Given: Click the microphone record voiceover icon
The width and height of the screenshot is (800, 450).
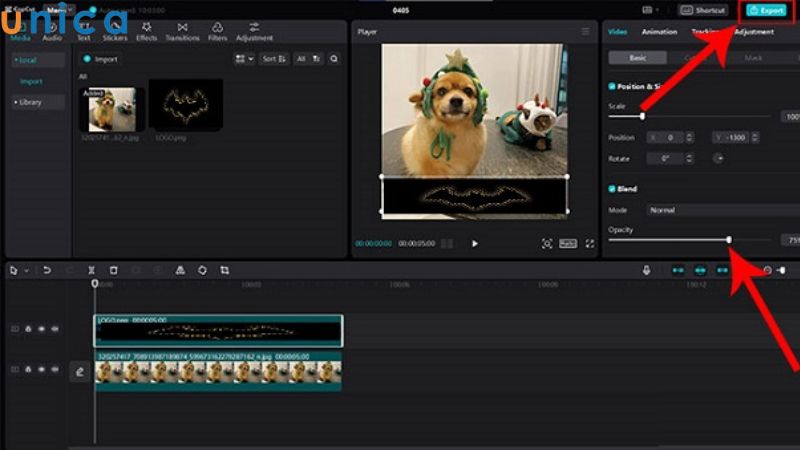Looking at the screenshot, I should pos(647,270).
